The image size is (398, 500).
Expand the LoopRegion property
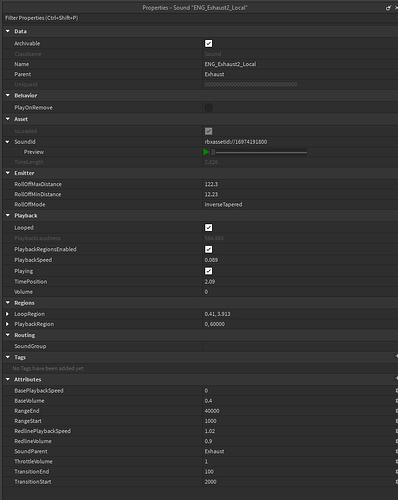(7, 314)
